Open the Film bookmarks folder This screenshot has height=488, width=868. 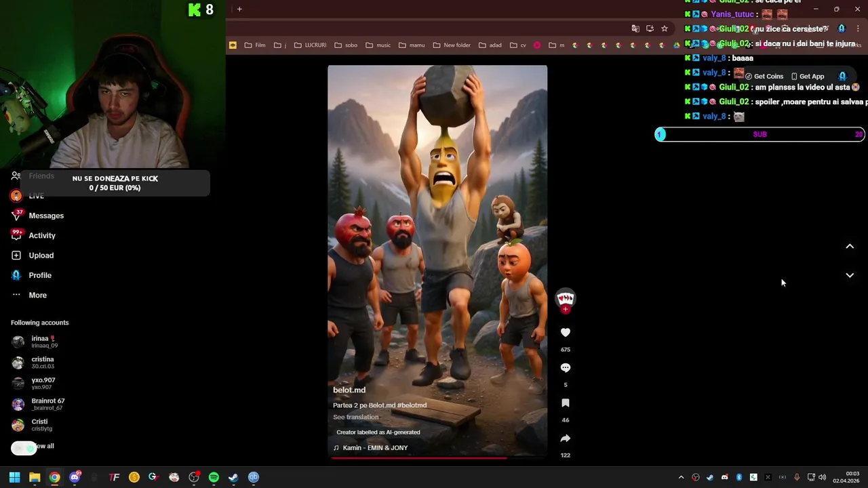255,45
